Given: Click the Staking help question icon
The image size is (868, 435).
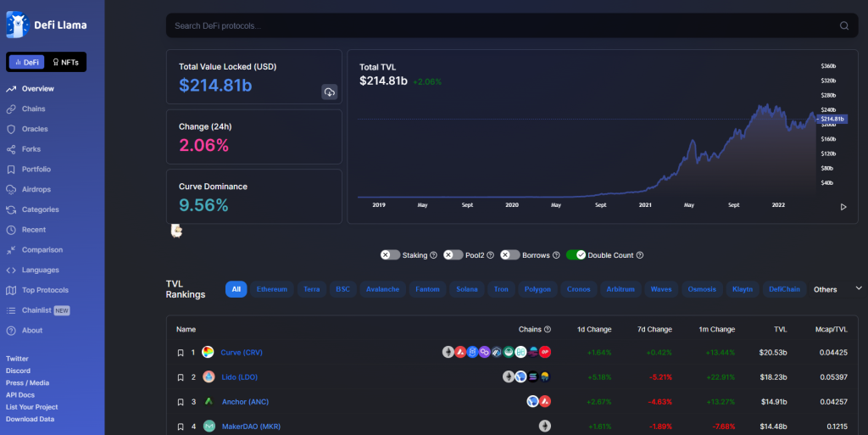Looking at the screenshot, I should coord(433,255).
